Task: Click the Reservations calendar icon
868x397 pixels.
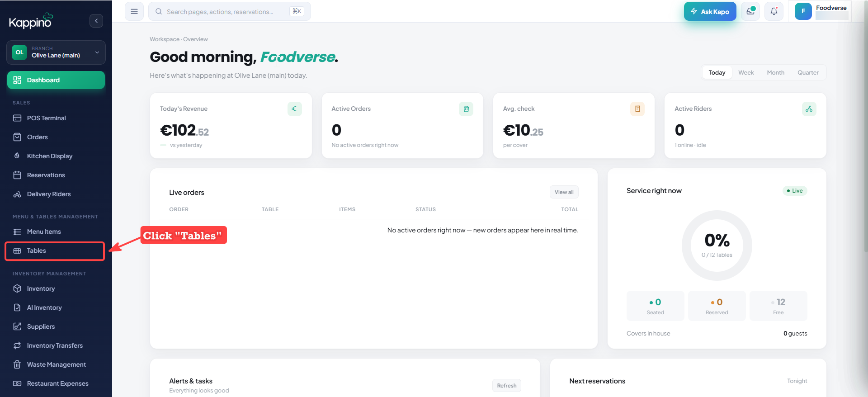Action: [17, 175]
